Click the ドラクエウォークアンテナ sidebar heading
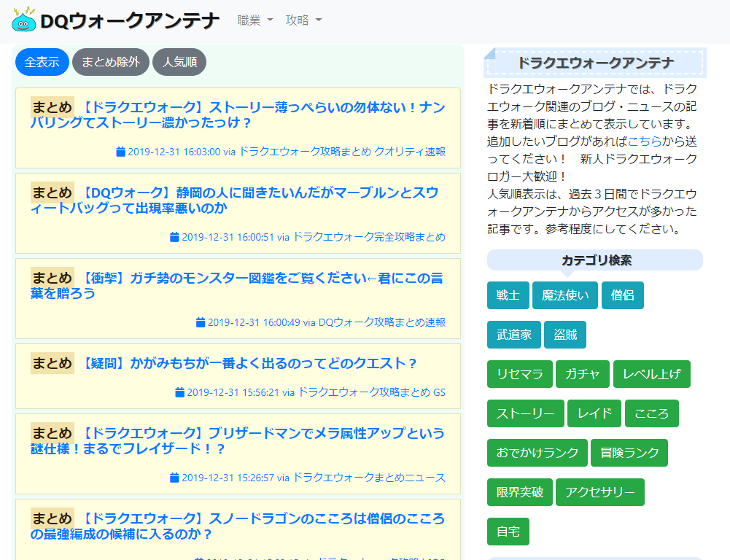Screen dimensions: 730x560 click(596, 63)
